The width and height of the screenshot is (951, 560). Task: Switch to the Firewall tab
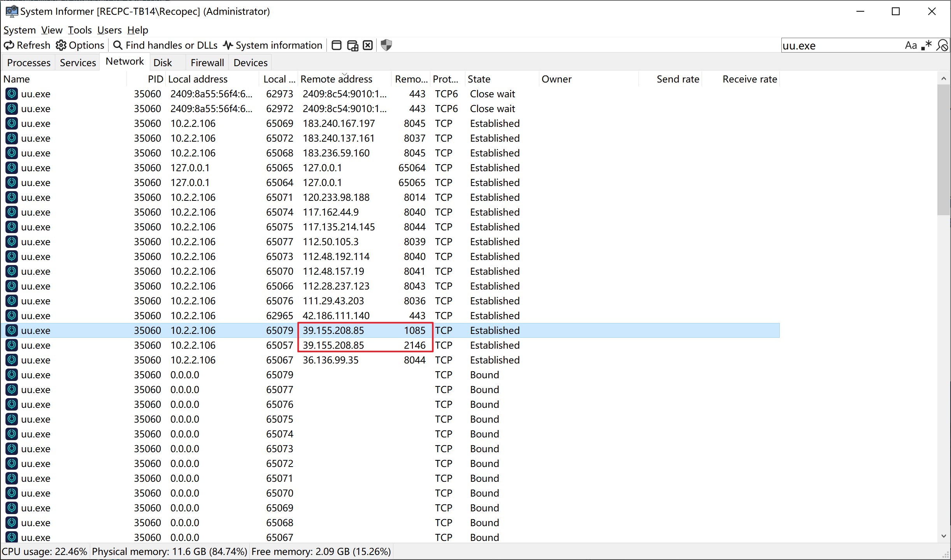click(207, 63)
